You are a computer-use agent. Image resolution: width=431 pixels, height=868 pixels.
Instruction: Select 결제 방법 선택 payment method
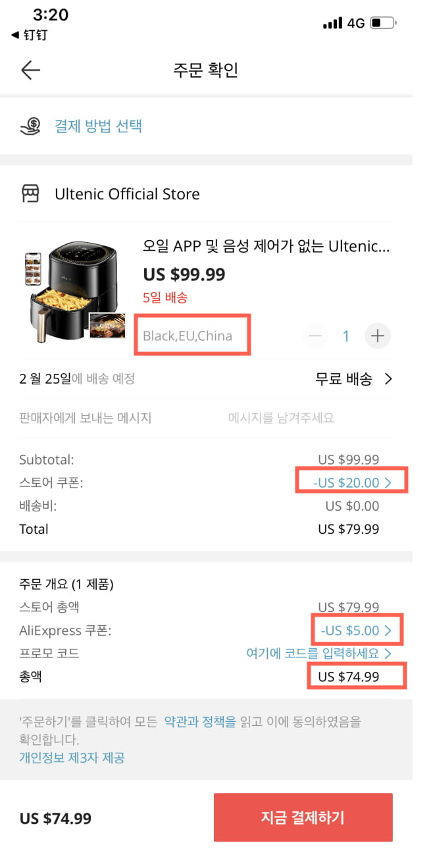(98, 126)
